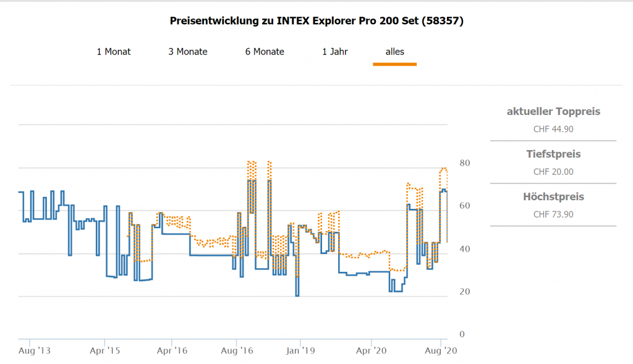Switch to the "3 Monate" range

pos(188,52)
